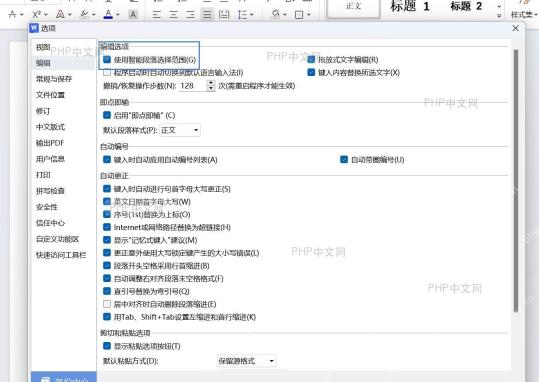Increase undo steps with up spinner arrow

point(211,83)
